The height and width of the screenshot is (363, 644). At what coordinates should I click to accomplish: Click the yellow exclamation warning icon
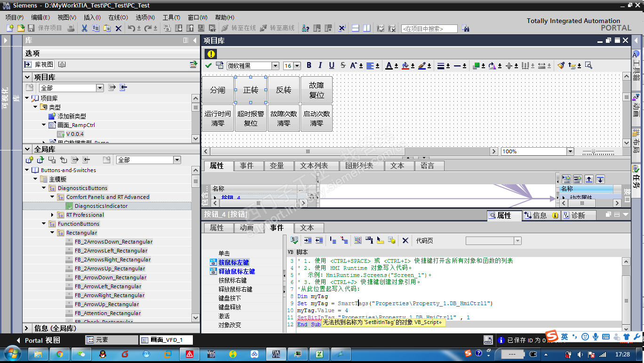coord(211,54)
